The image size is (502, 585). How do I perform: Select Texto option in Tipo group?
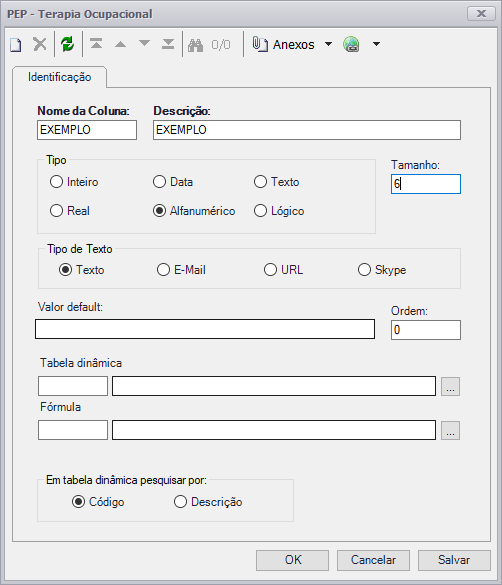click(x=260, y=182)
